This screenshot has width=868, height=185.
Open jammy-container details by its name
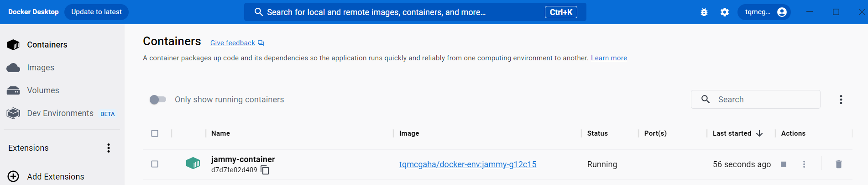pyautogui.click(x=243, y=159)
